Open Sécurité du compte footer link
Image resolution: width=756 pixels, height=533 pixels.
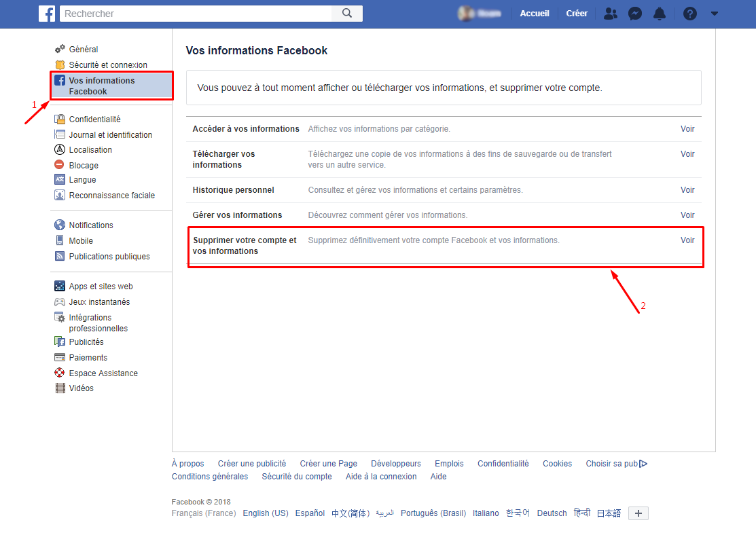click(x=297, y=476)
